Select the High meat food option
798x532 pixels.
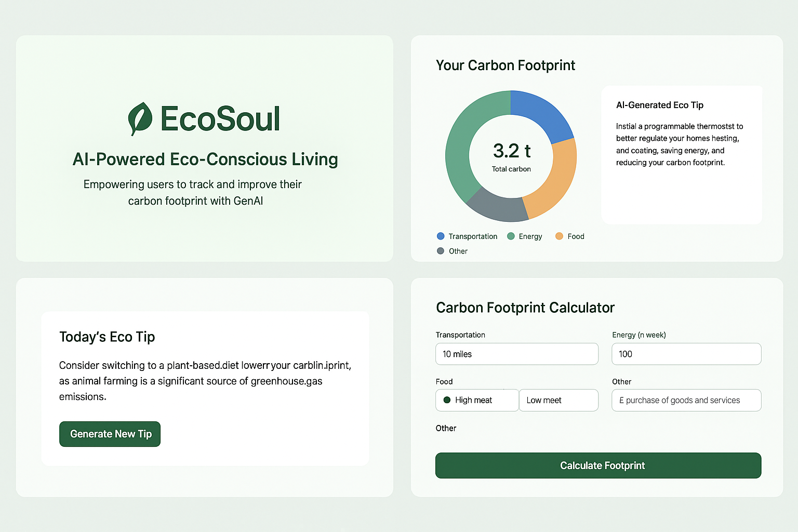click(x=476, y=400)
